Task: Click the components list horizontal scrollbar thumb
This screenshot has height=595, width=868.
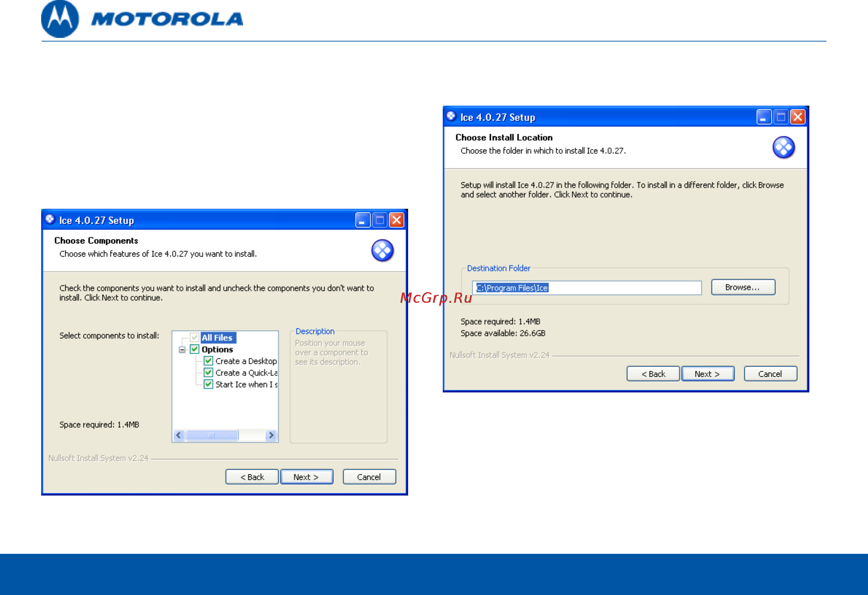Action: (x=212, y=435)
